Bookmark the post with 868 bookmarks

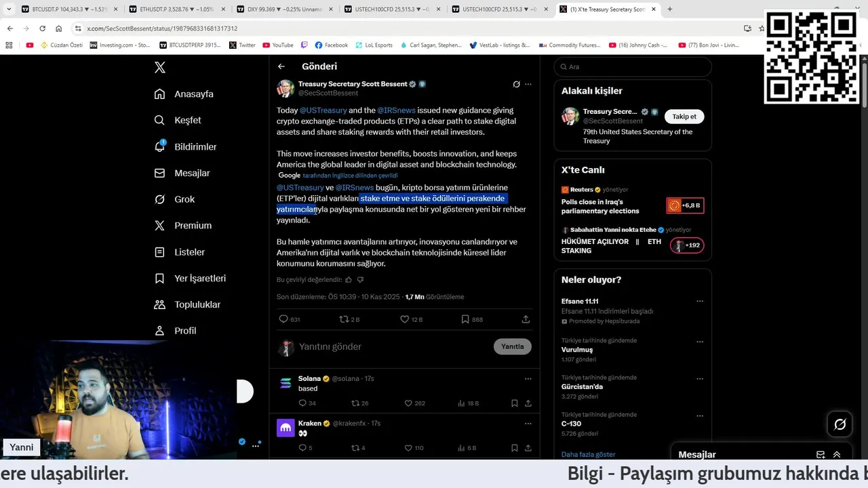click(x=465, y=319)
